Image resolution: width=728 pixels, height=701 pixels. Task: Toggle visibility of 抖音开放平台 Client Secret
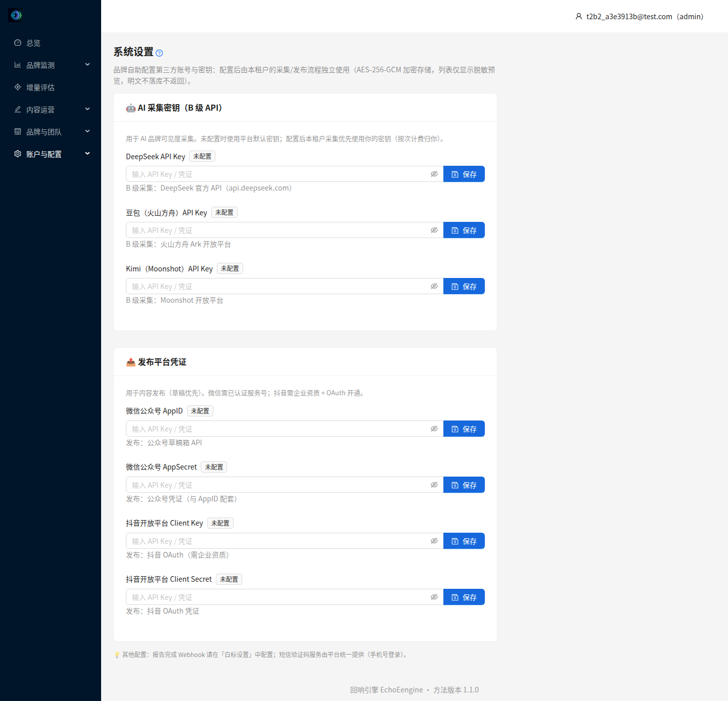(434, 597)
